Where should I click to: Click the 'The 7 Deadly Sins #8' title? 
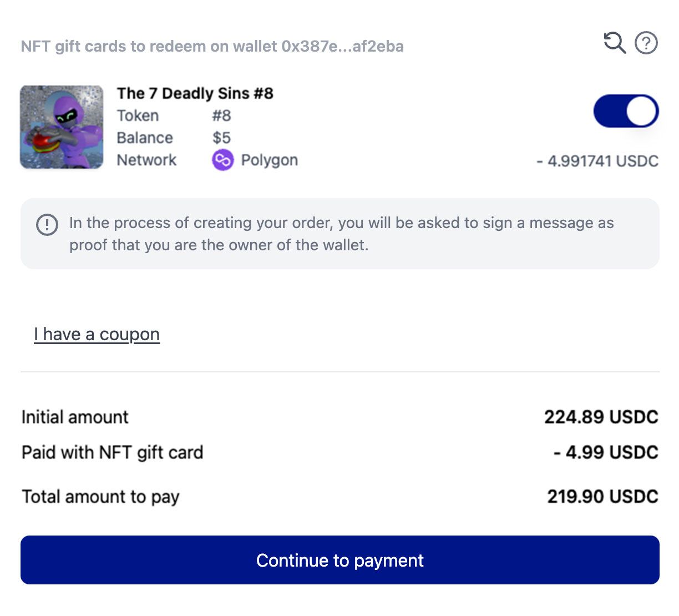pos(195,93)
